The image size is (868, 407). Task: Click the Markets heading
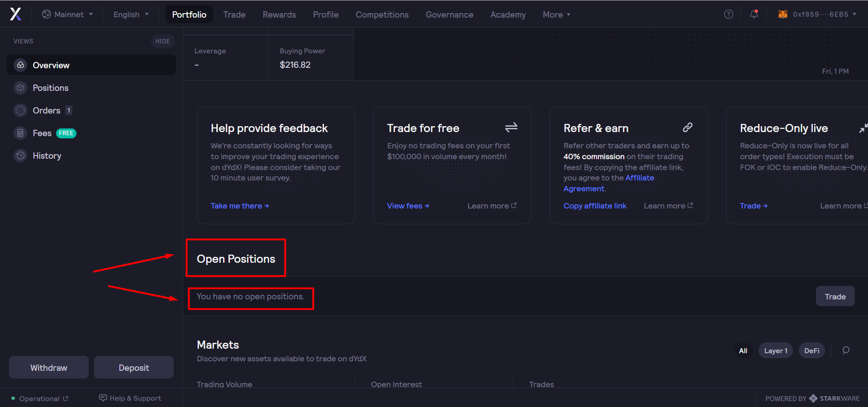pos(218,345)
